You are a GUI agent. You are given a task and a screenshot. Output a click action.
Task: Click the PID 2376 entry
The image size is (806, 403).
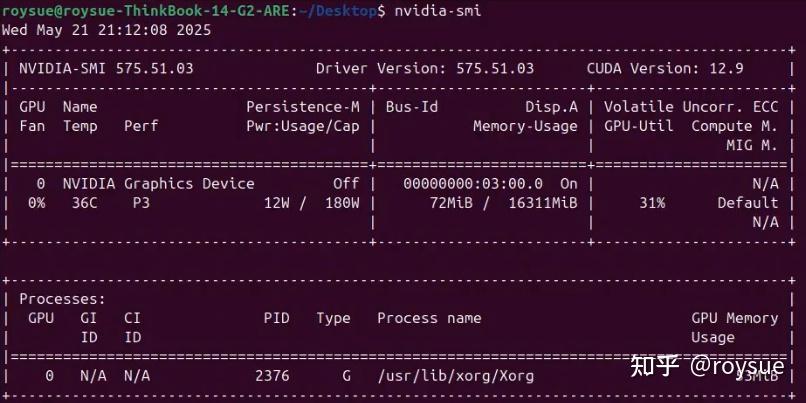(272, 376)
